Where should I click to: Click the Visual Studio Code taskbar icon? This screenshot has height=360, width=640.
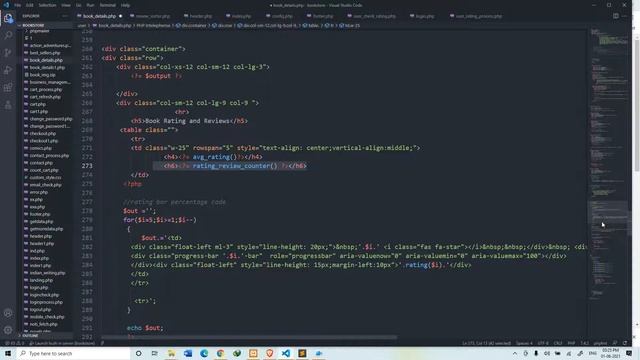click(x=286, y=353)
